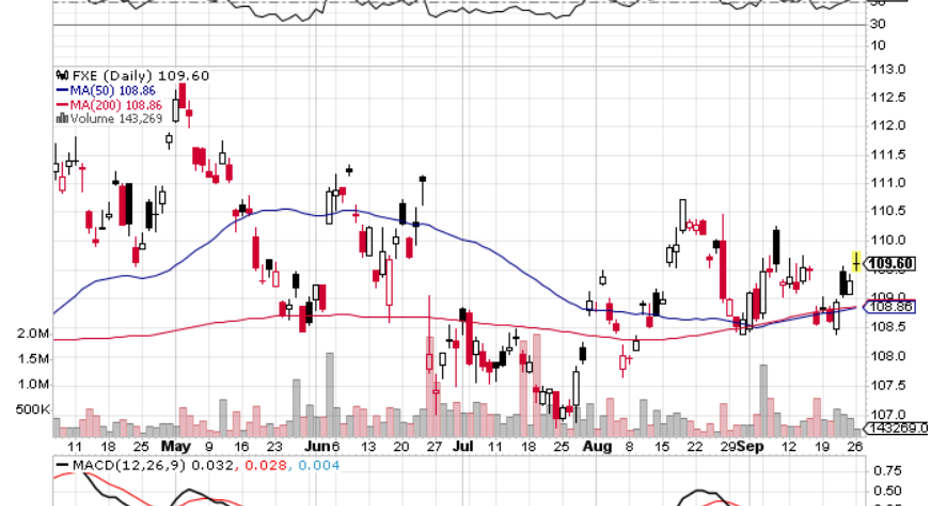The height and width of the screenshot is (506, 931).
Task: Click the 8 date label after Aug
Action: click(x=629, y=447)
